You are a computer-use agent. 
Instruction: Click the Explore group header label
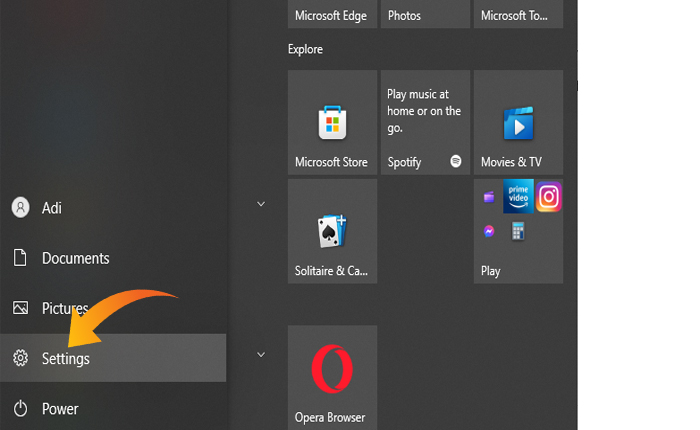305,49
